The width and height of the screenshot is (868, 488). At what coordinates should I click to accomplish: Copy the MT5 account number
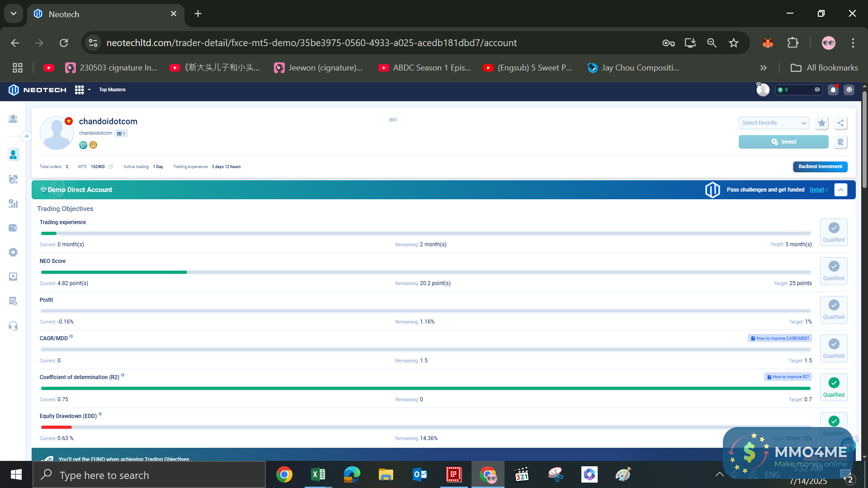pyautogui.click(x=111, y=167)
